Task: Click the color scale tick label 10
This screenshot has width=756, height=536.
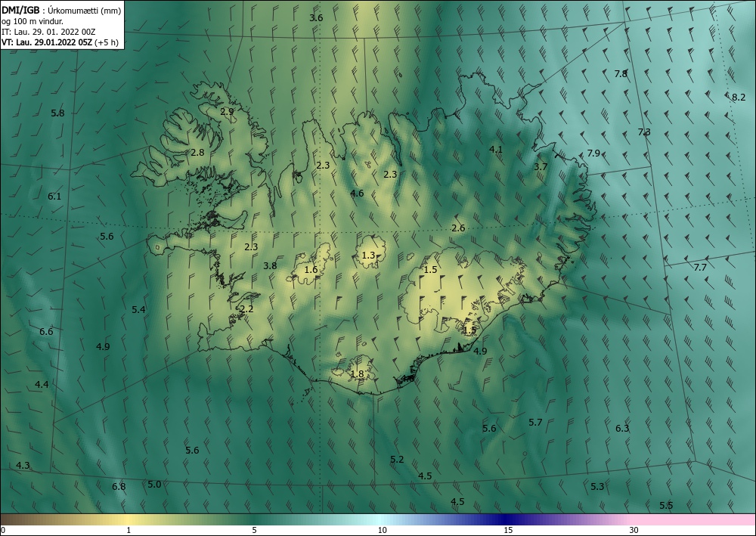Action: click(x=382, y=530)
